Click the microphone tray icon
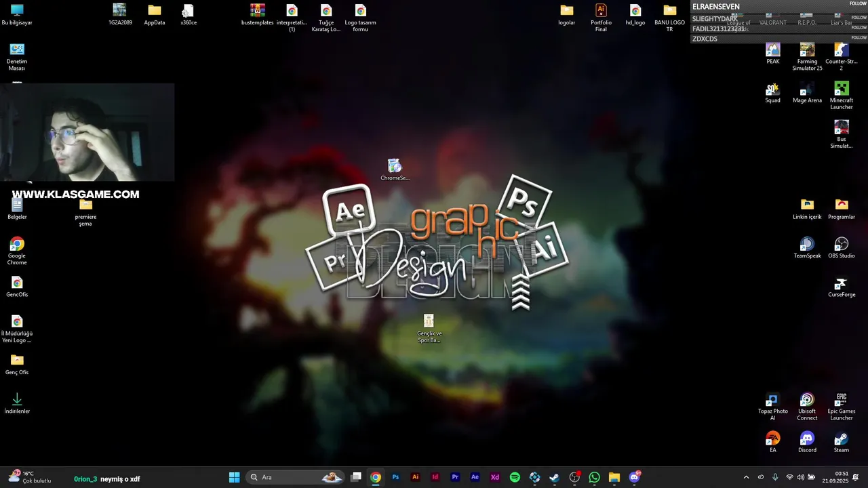Image resolution: width=868 pixels, height=488 pixels. 775,477
